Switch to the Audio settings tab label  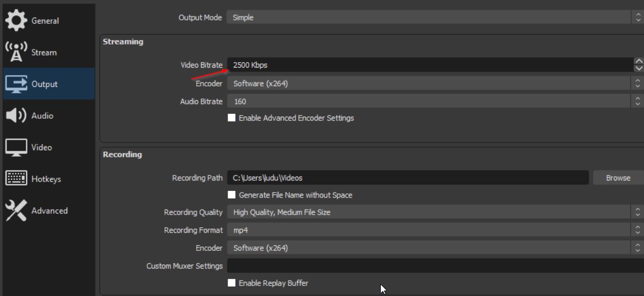42,116
